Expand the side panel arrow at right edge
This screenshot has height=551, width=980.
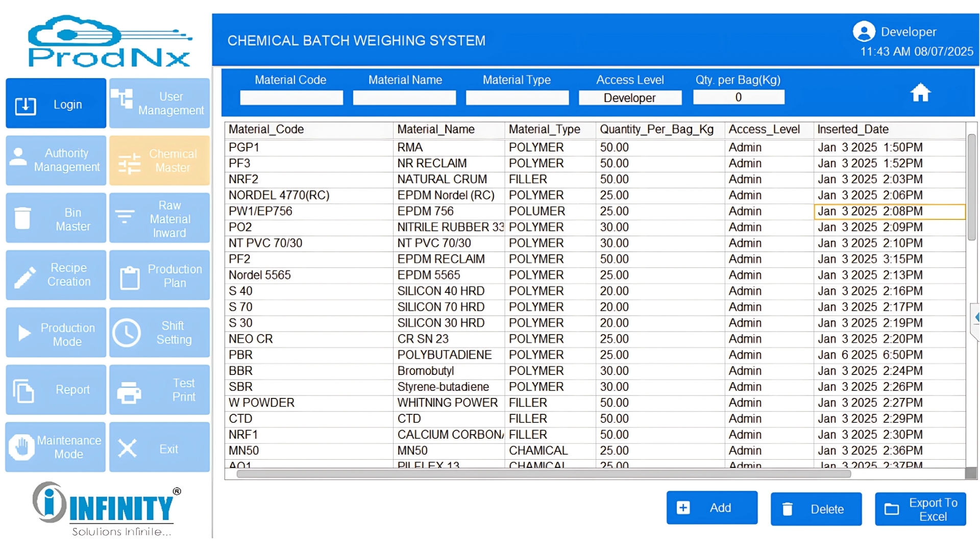(x=975, y=317)
